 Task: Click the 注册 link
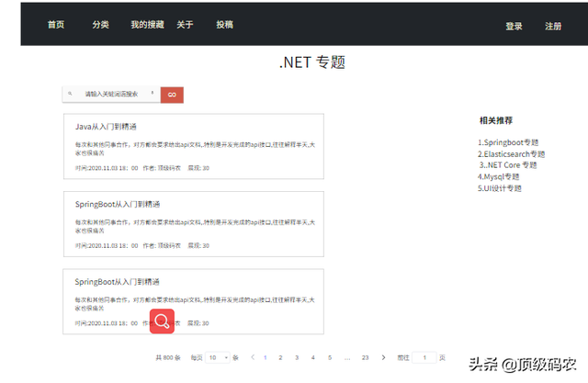coord(553,27)
